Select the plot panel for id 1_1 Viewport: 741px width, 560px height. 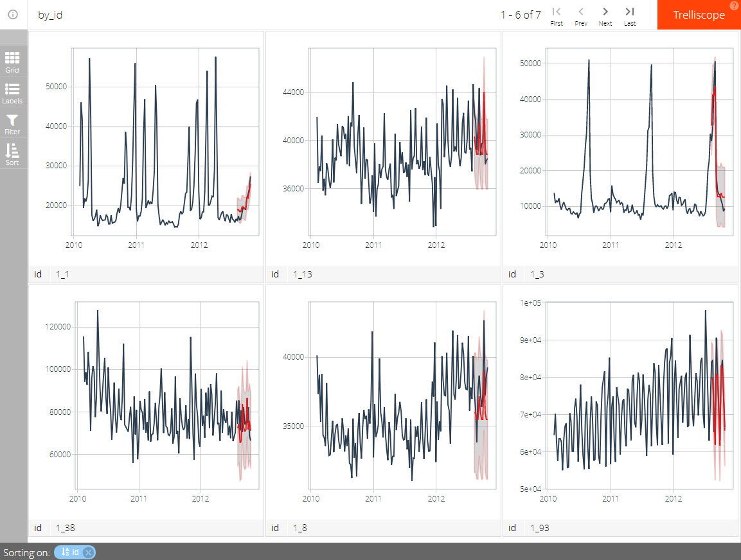pos(145,141)
